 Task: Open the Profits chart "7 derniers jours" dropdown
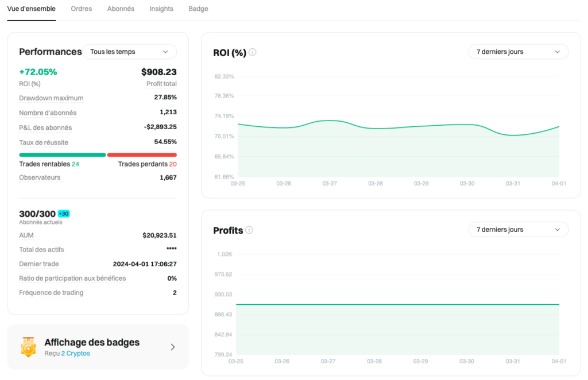point(517,229)
